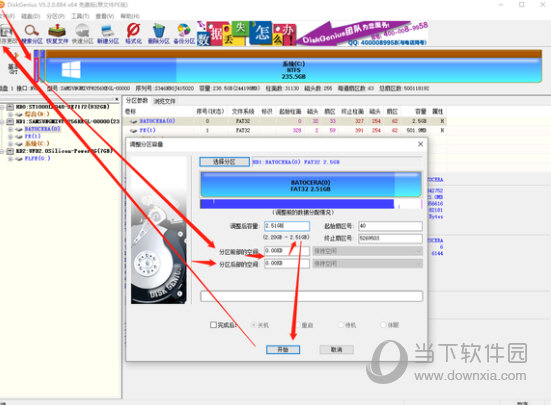Switch to the 浏览文件 tab
Screen dimensions: 551x405
(164, 101)
